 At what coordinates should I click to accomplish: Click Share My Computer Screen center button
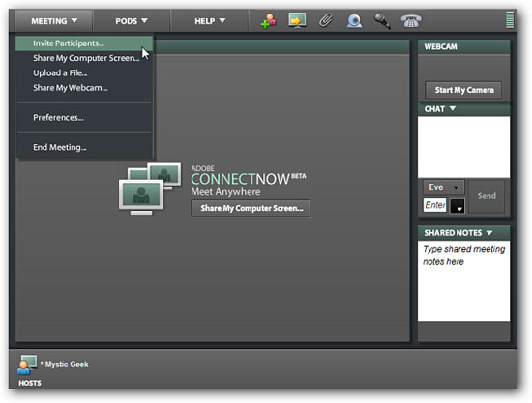[251, 208]
